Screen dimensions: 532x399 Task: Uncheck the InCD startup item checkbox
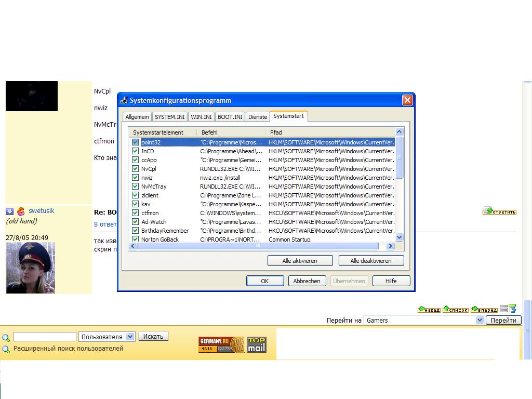pos(135,151)
